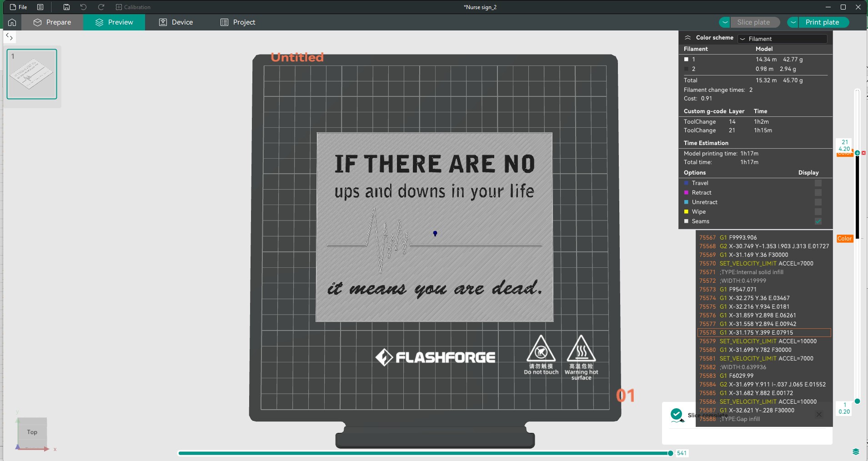Redo the last action
868x461 pixels.
coord(101,7)
